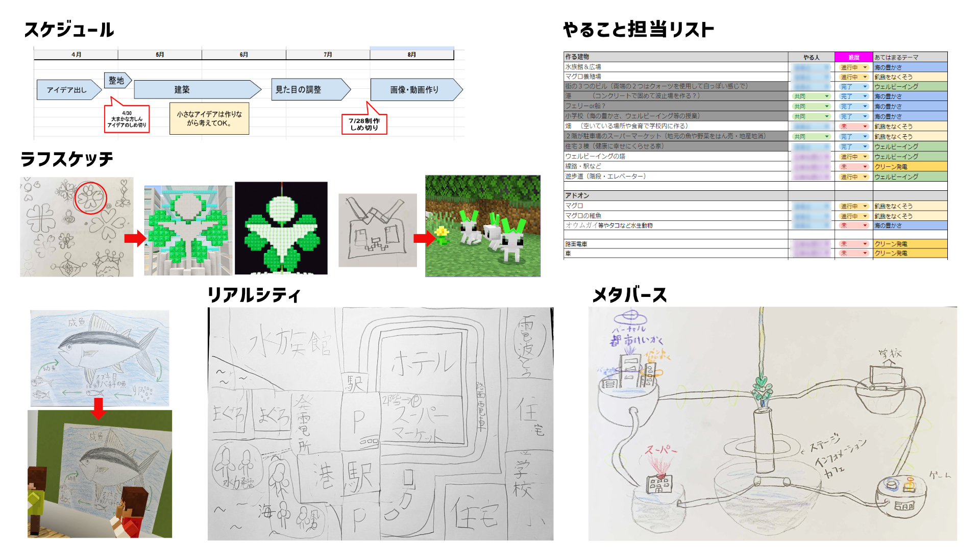Open the 共同 dropdown in the スーパーマーケット row
The image size is (980, 551).
tap(811, 137)
